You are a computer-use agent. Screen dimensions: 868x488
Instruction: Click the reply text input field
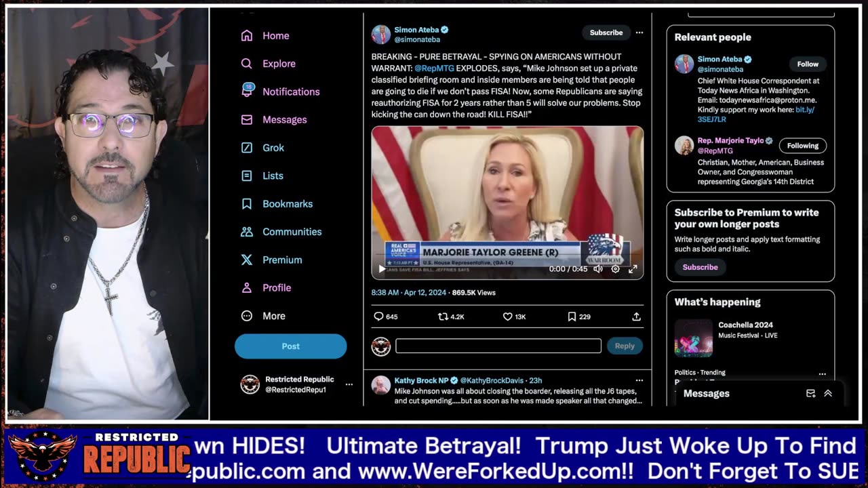pos(498,346)
